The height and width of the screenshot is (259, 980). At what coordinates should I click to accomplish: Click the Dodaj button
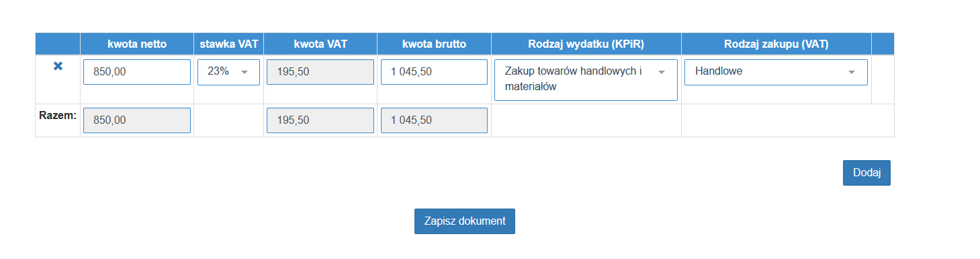(x=866, y=173)
